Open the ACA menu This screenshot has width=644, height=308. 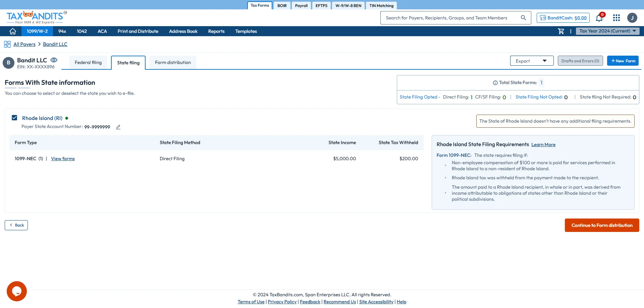(102, 31)
